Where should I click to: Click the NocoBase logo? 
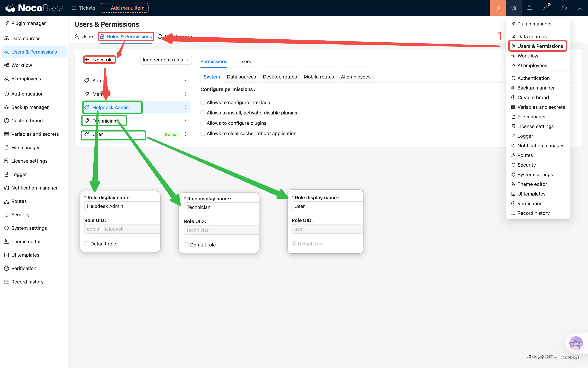34,8
